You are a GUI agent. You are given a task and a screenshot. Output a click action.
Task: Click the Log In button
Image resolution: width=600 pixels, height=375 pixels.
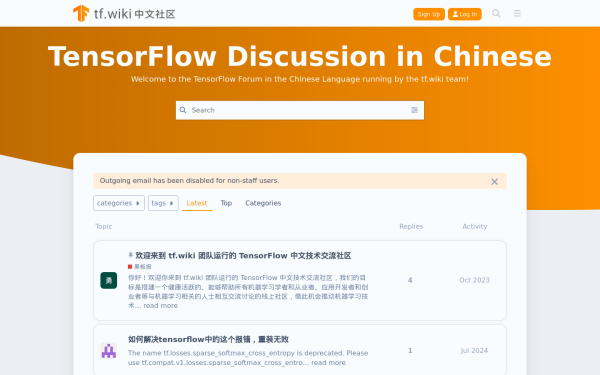click(x=465, y=14)
